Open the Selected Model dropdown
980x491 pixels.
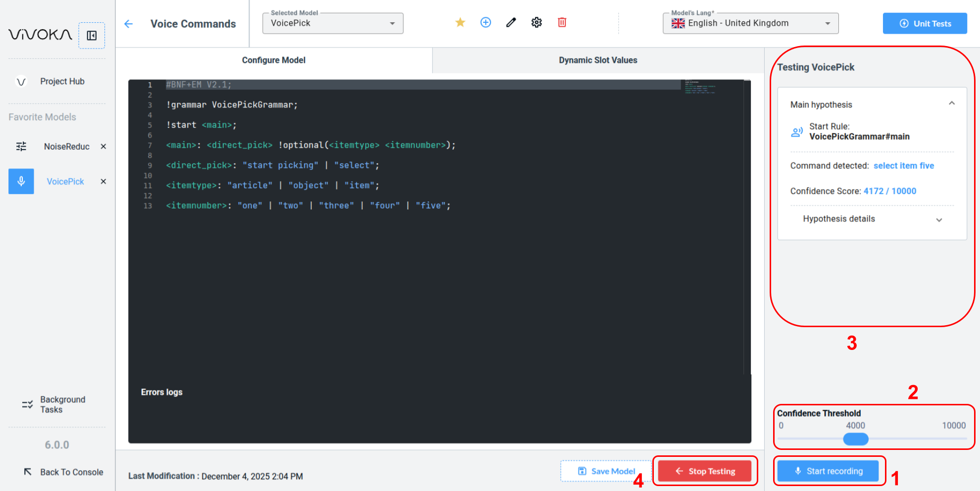coord(333,23)
